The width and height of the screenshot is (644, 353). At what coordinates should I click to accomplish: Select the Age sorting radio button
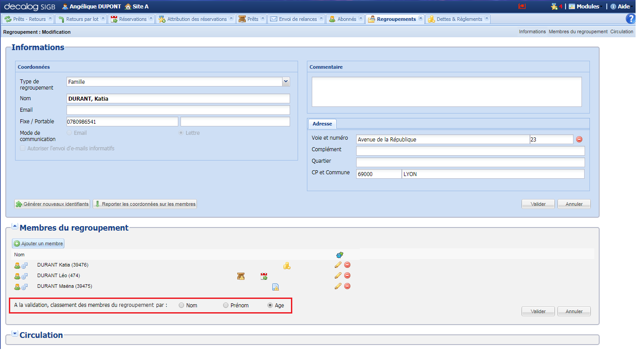[270, 306]
